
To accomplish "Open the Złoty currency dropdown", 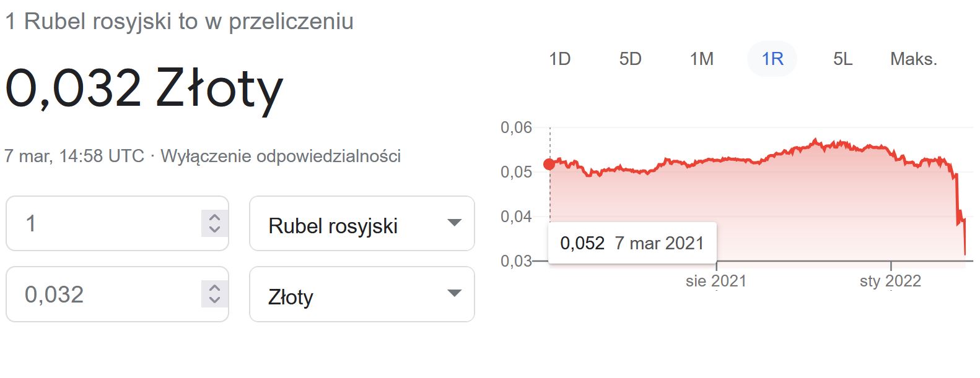I will (361, 294).
